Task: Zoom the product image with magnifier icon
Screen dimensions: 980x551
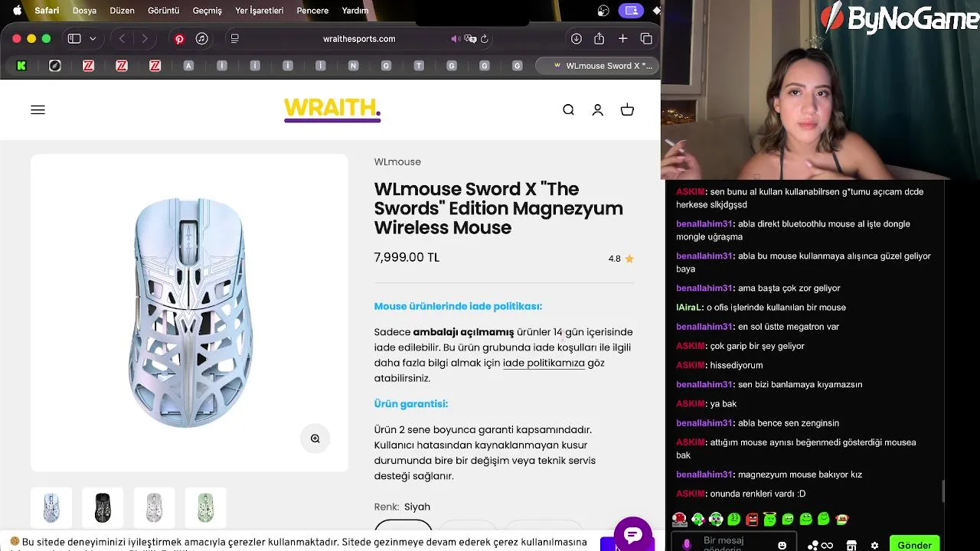Action: [x=315, y=439]
